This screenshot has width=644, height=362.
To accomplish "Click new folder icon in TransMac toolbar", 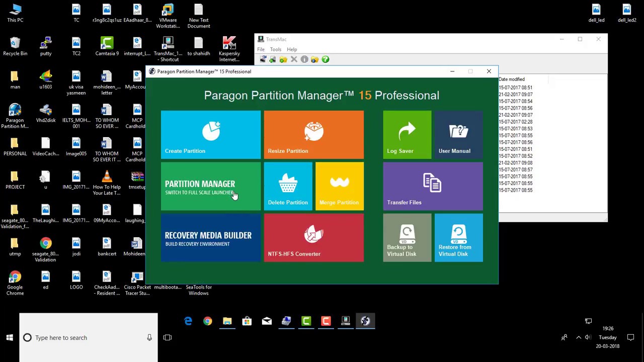I will (283, 59).
